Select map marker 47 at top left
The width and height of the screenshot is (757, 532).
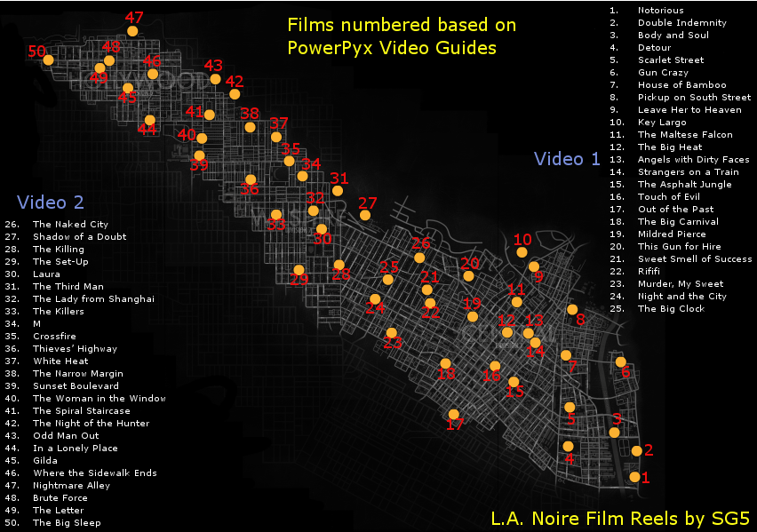[131, 29]
